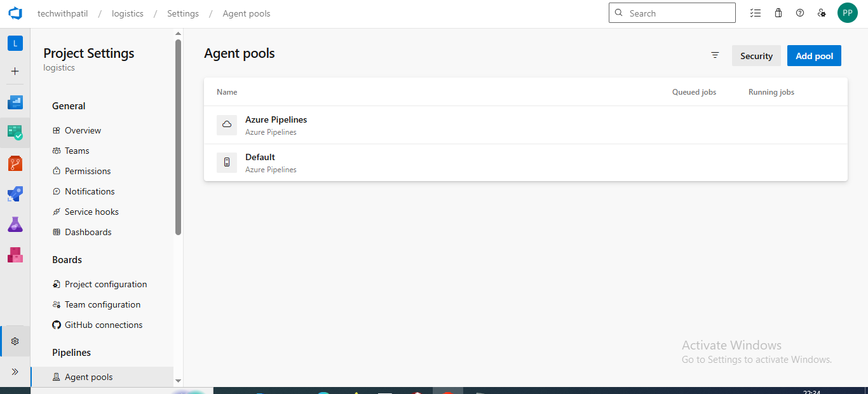
Task: Open Boards from left navigation icons
Action: pos(15,133)
